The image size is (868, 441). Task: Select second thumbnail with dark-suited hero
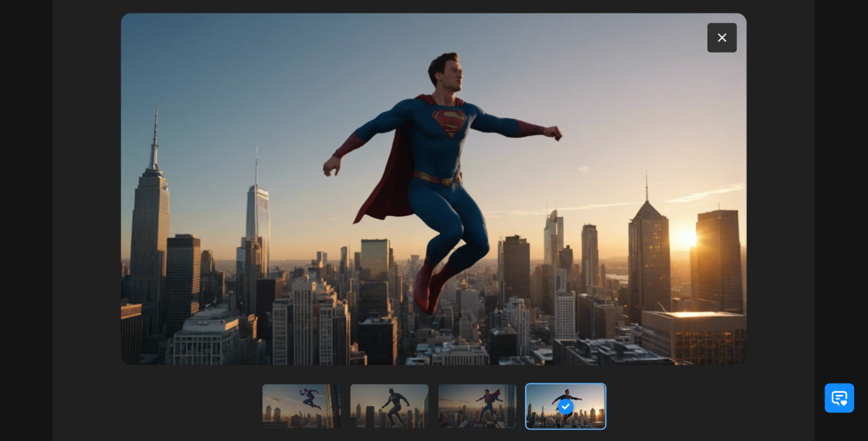pos(389,406)
